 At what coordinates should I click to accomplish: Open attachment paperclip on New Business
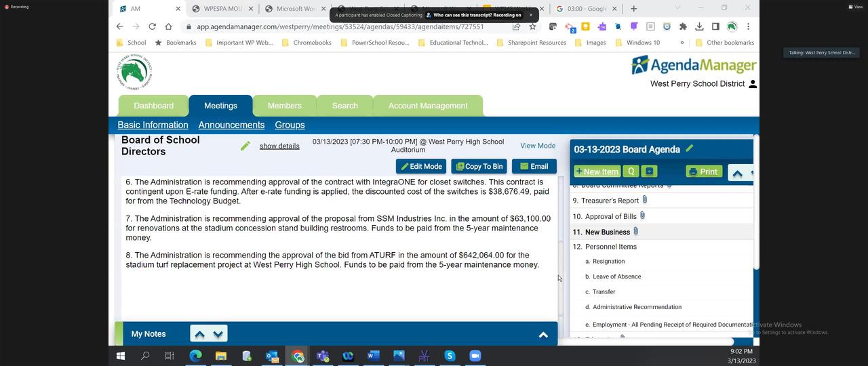tap(635, 231)
